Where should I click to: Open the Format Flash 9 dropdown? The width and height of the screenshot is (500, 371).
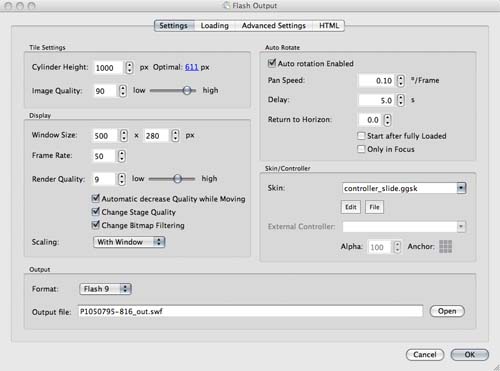(105, 289)
